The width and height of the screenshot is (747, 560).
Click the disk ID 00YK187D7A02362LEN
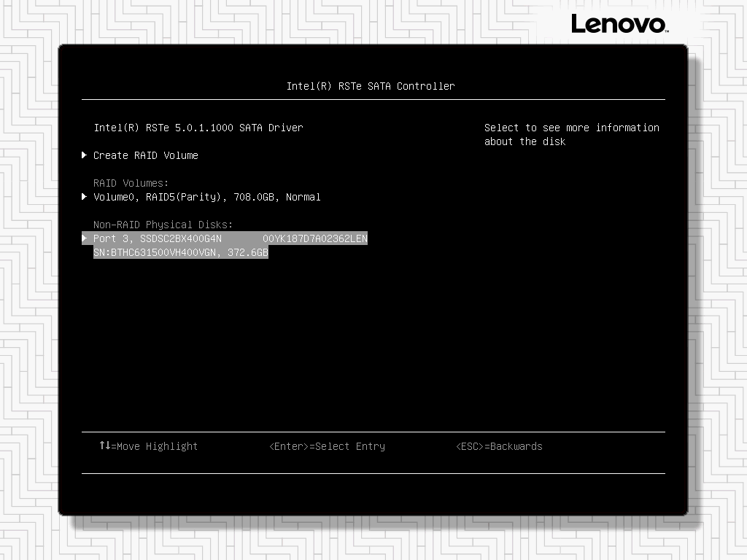point(315,238)
